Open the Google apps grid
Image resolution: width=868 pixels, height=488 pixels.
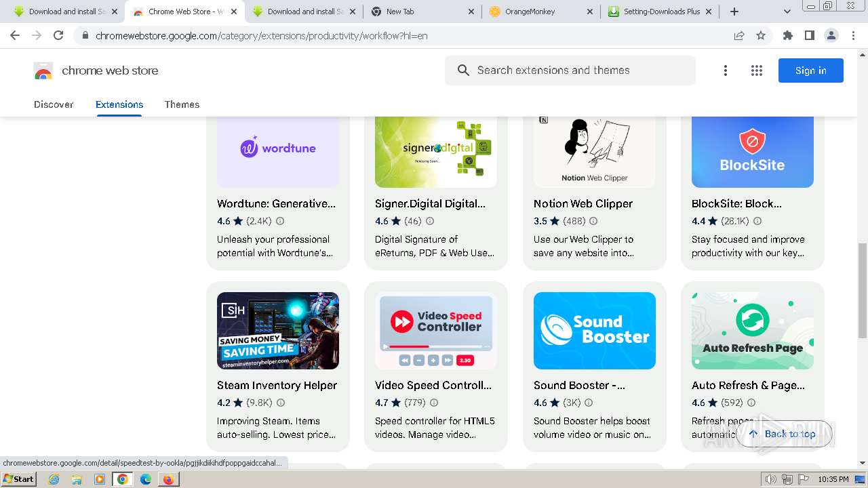(x=757, y=70)
